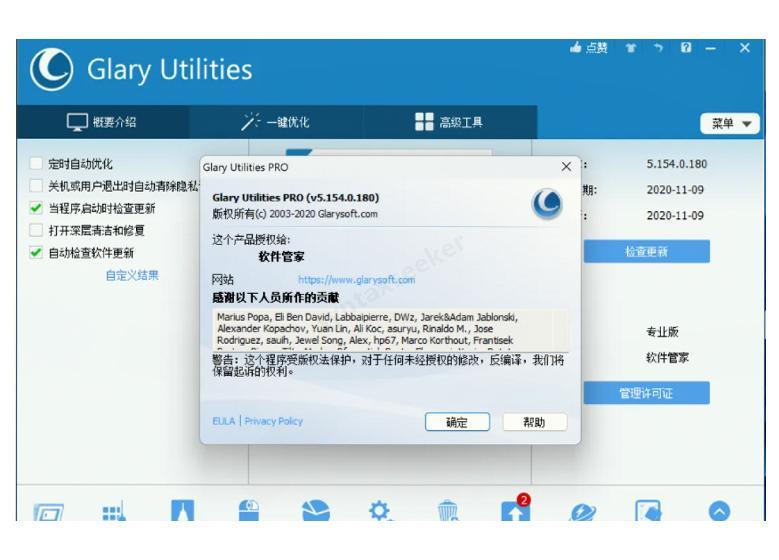This screenshot has height=560, width=779.
Task: Click the Glary Utilities crescent logo
Action: click(52, 69)
